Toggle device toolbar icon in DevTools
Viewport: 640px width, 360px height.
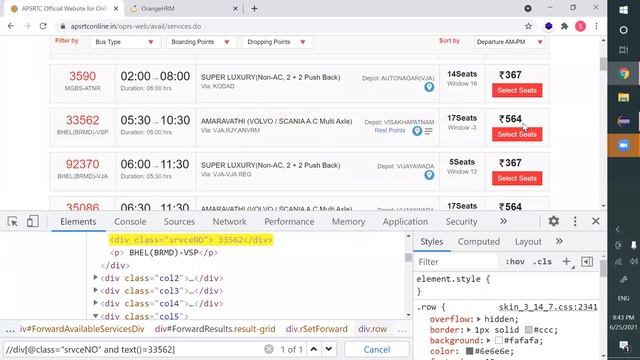pos(33,221)
